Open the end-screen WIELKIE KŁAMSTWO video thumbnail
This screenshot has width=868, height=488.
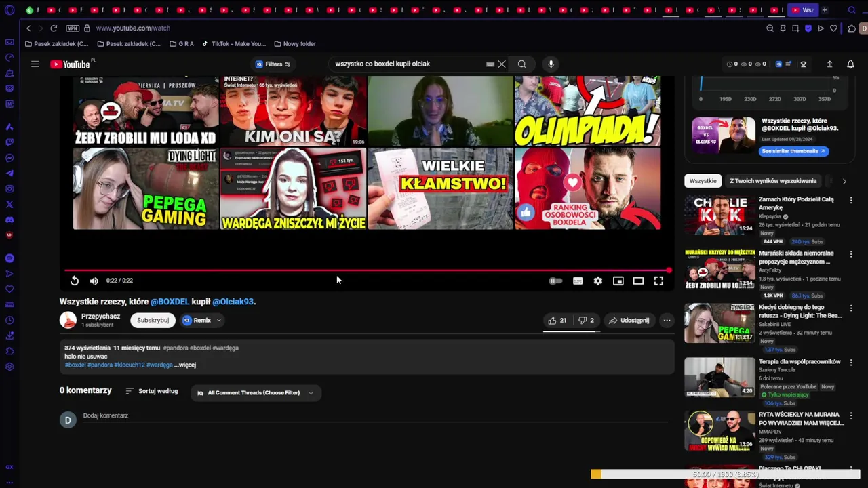click(440, 188)
